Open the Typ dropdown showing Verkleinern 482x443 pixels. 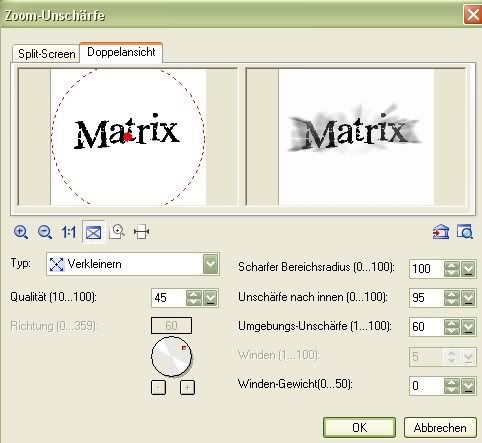point(133,264)
